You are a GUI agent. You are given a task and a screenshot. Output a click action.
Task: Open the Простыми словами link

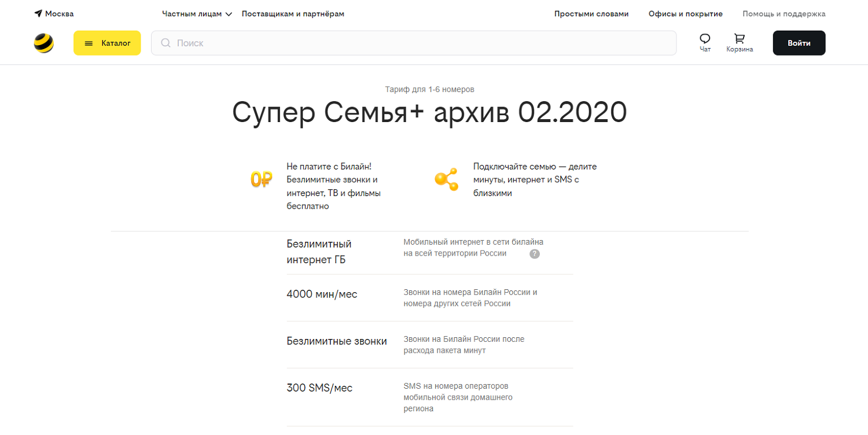coord(591,14)
